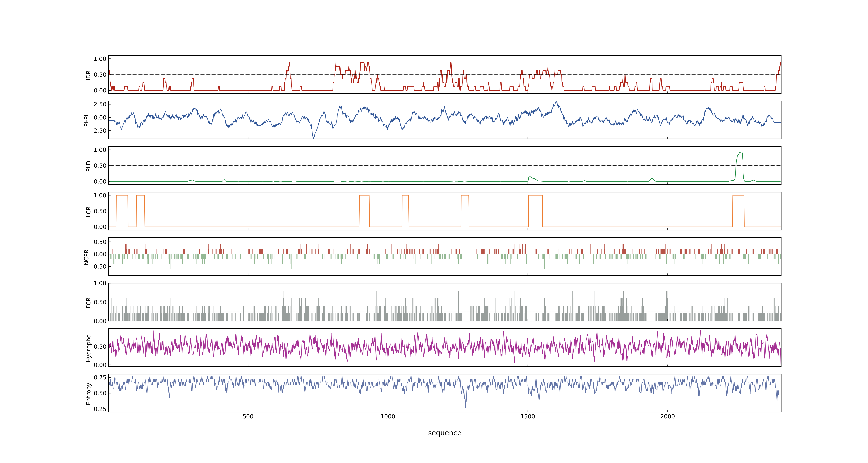Click the last LCR block near 2250
Image resolution: width=868 pixels, height=463 pixels.
pyautogui.click(x=738, y=211)
